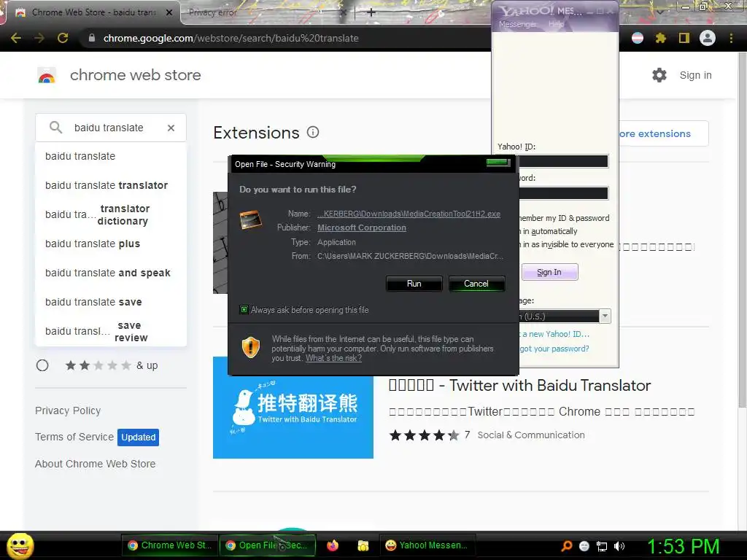747x560 pixels.
Task: Clear the baidu translate search text
Action: 171,128
